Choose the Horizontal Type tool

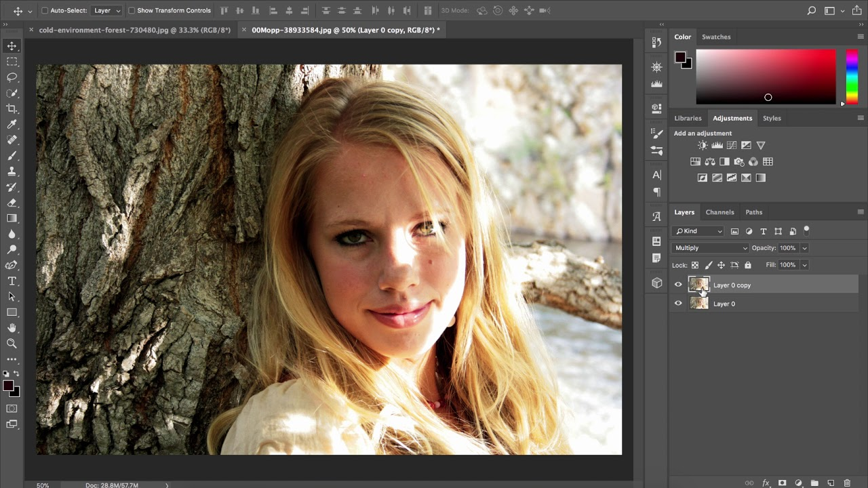pos(11,281)
